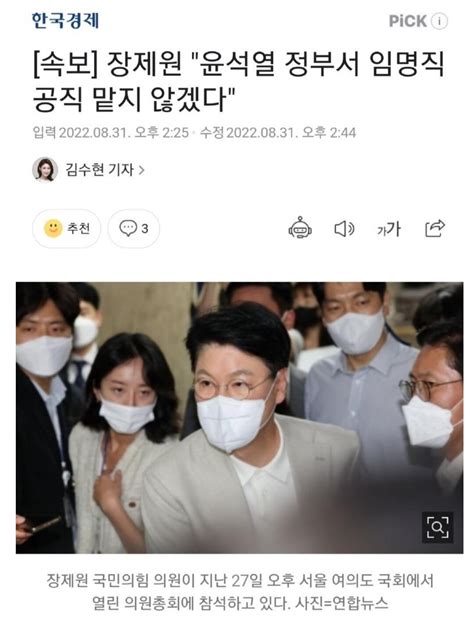The image size is (474, 620).
Task: Click the PiCK label
Action: point(408,21)
